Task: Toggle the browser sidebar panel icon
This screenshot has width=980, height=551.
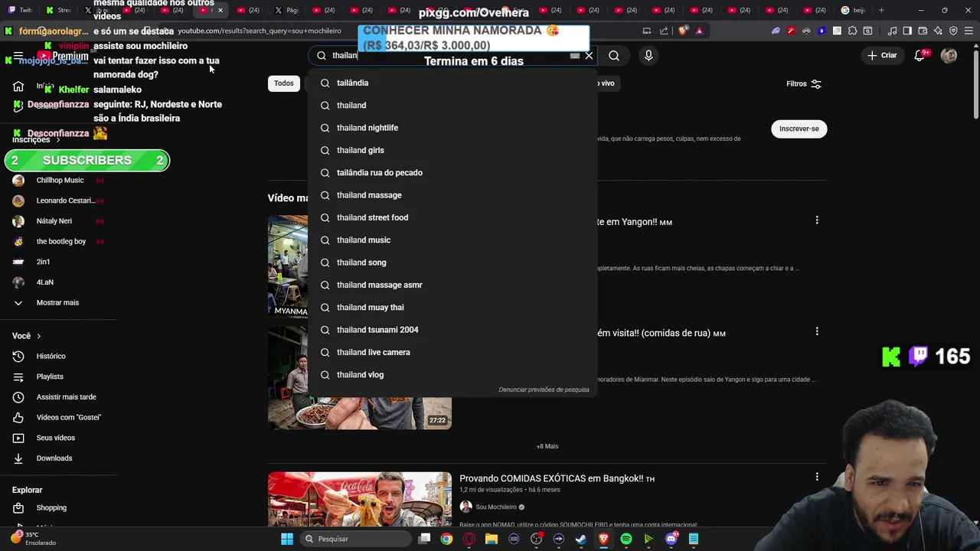Action: tap(907, 31)
